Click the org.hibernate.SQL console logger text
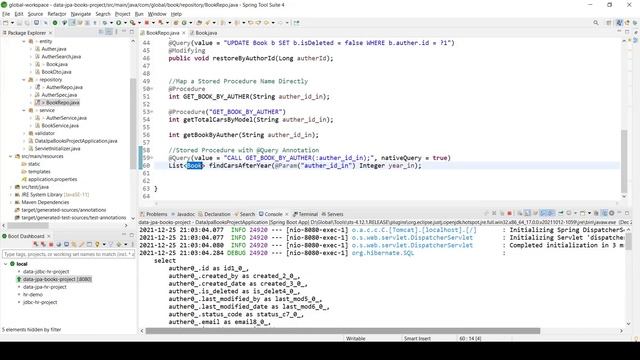This screenshot has height=360, width=640. pyautogui.click(x=382, y=253)
